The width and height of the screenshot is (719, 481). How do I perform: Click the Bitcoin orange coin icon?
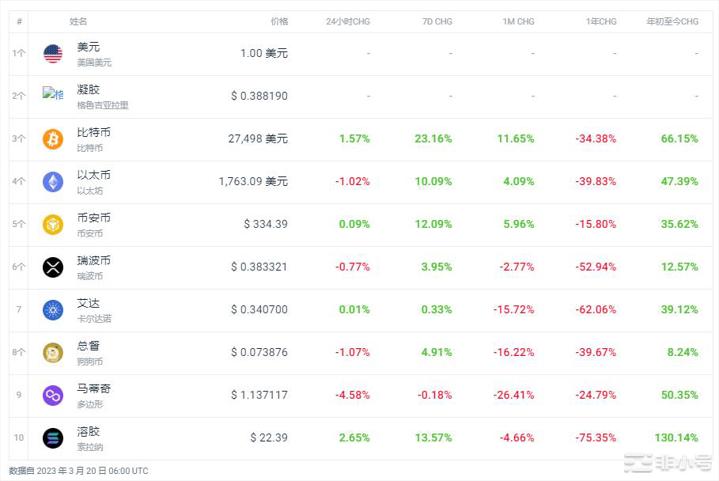(x=53, y=139)
